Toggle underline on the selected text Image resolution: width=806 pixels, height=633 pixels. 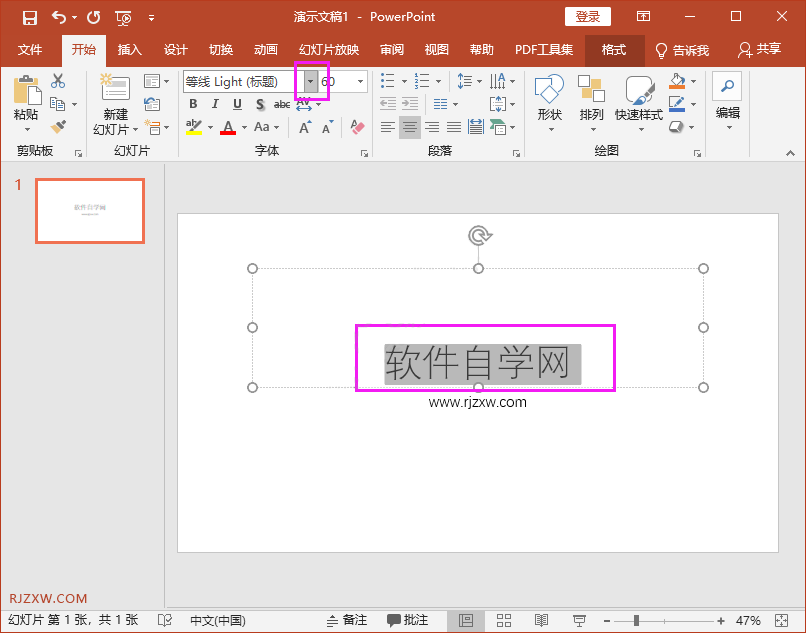[237, 103]
